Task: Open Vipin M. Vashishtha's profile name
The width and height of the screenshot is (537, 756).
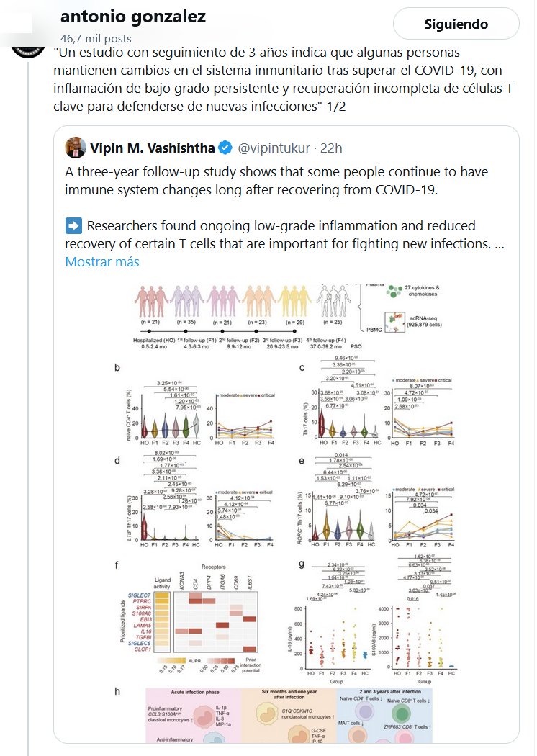Action: coord(151,148)
